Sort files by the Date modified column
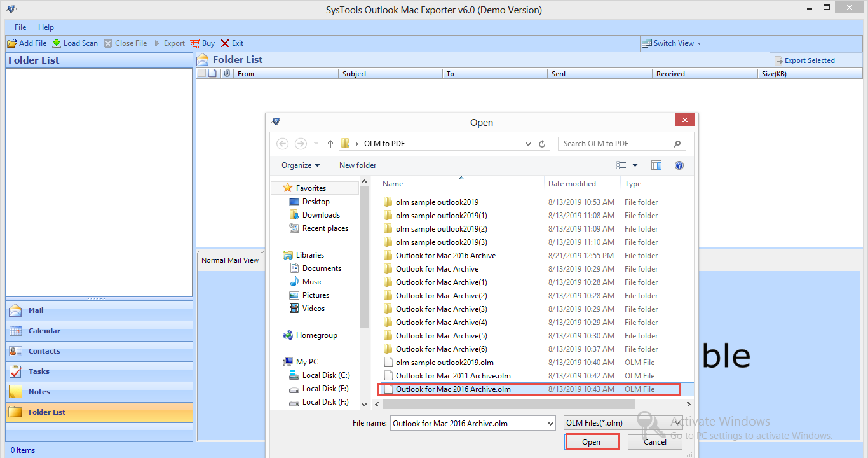This screenshot has width=868, height=458. tap(582, 184)
